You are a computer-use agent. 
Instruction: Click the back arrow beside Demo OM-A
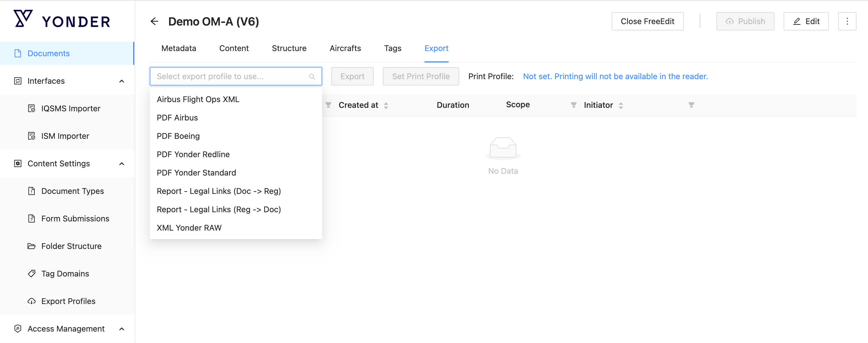(154, 22)
